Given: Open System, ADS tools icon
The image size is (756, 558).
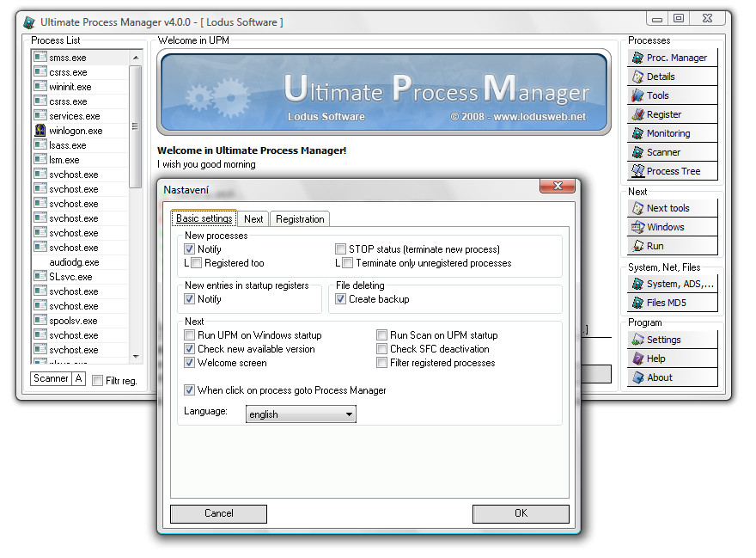Looking at the screenshot, I should click(x=637, y=284).
